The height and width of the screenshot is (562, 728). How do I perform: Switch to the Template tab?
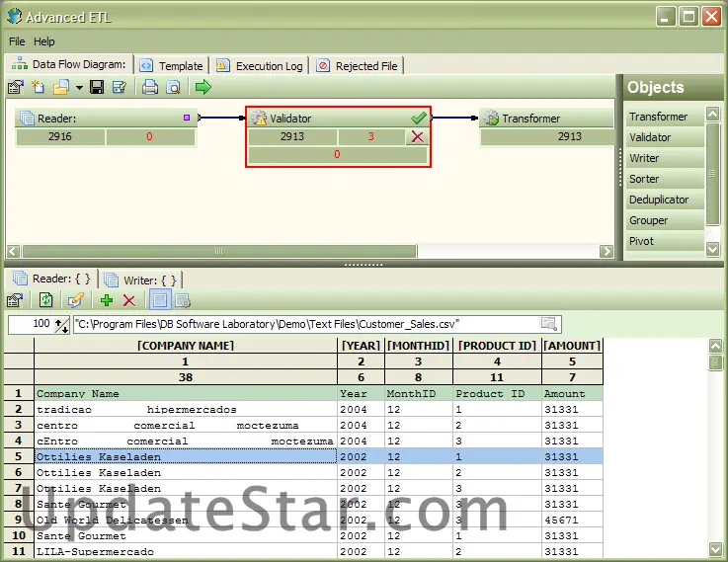172,66
